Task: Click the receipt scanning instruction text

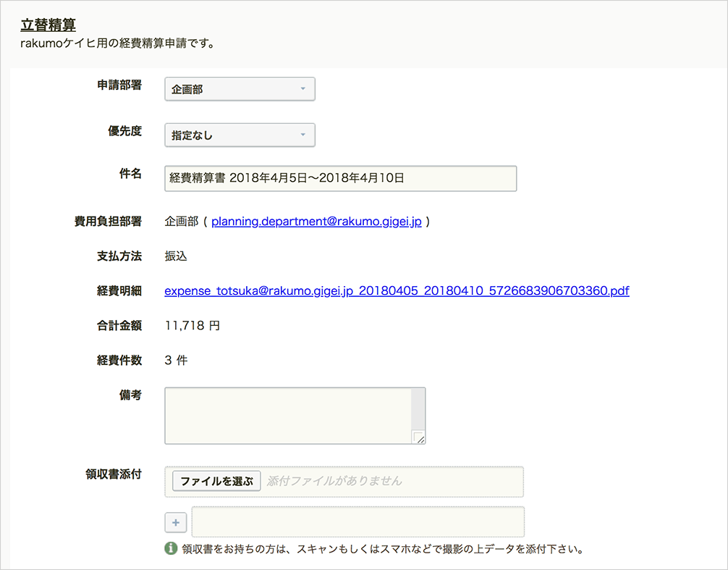Action: [x=383, y=549]
